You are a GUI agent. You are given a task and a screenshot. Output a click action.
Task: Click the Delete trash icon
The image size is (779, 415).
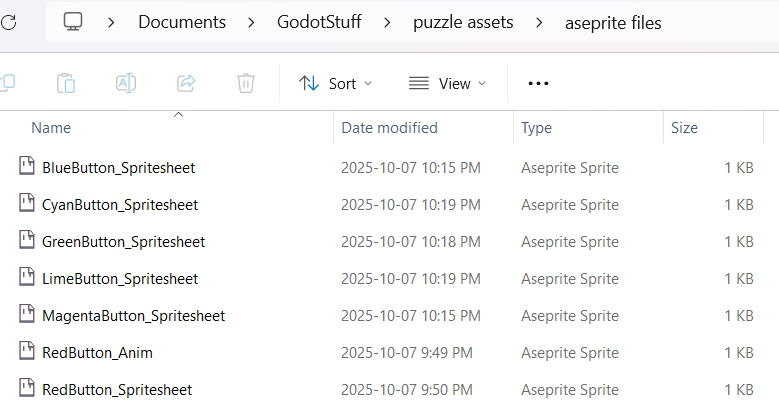246,84
